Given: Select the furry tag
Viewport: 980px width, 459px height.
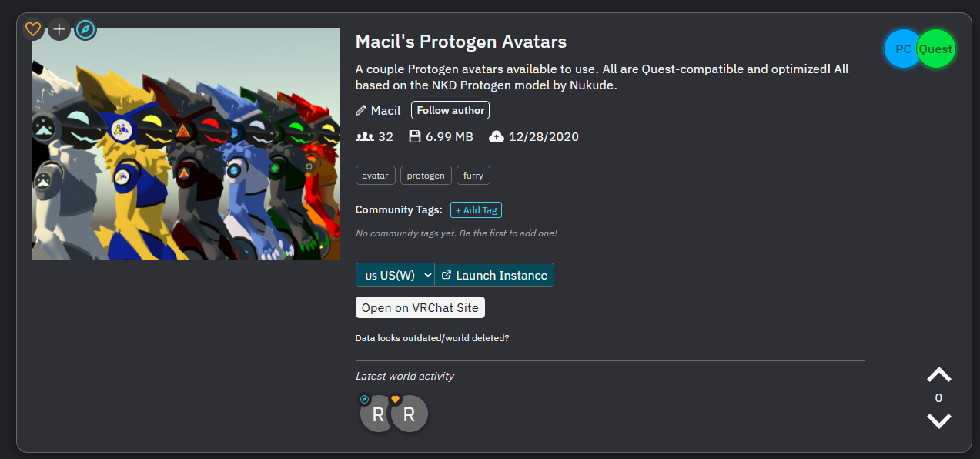Looking at the screenshot, I should point(473,176).
